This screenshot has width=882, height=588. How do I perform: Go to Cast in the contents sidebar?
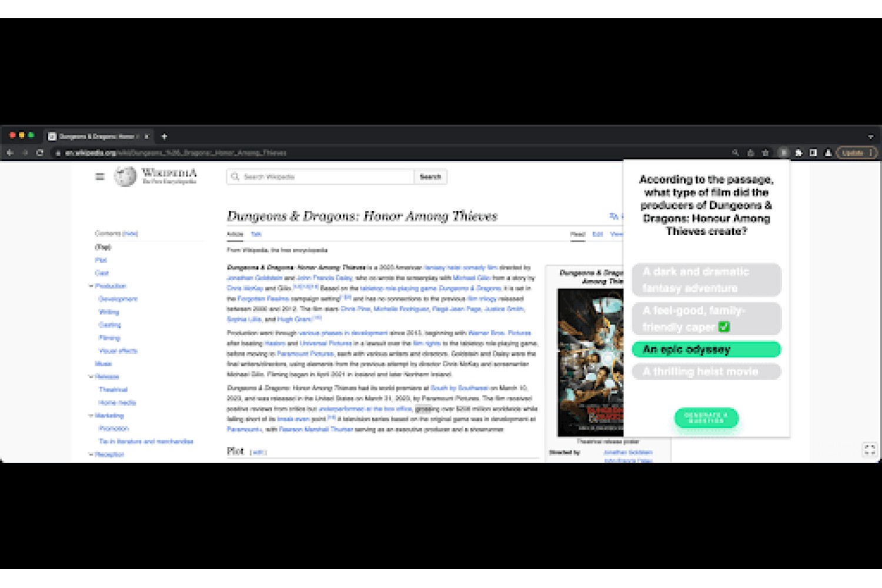[x=102, y=273]
